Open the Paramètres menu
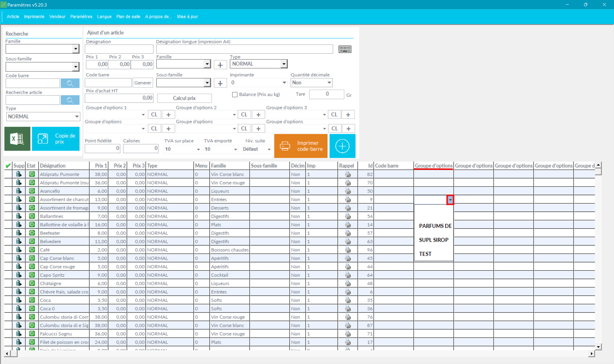This screenshot has width=614, height=364. [81, 16]
